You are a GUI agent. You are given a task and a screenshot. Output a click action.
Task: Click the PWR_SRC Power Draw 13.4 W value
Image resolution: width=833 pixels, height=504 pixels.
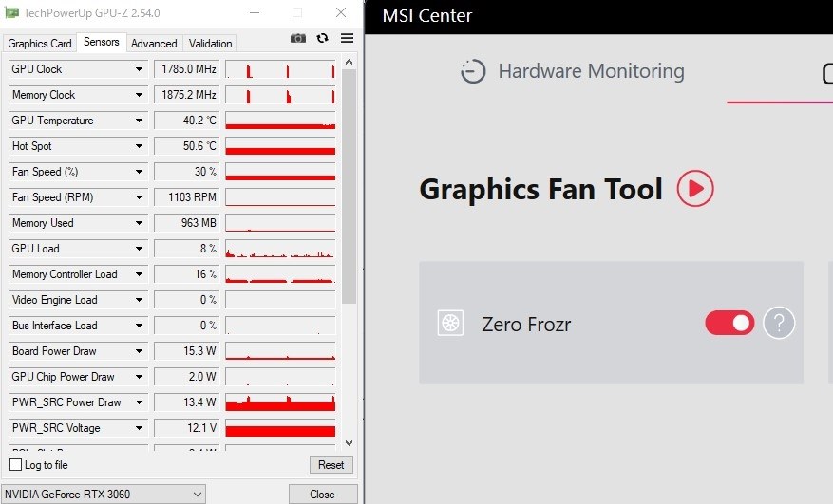[186, 402]
